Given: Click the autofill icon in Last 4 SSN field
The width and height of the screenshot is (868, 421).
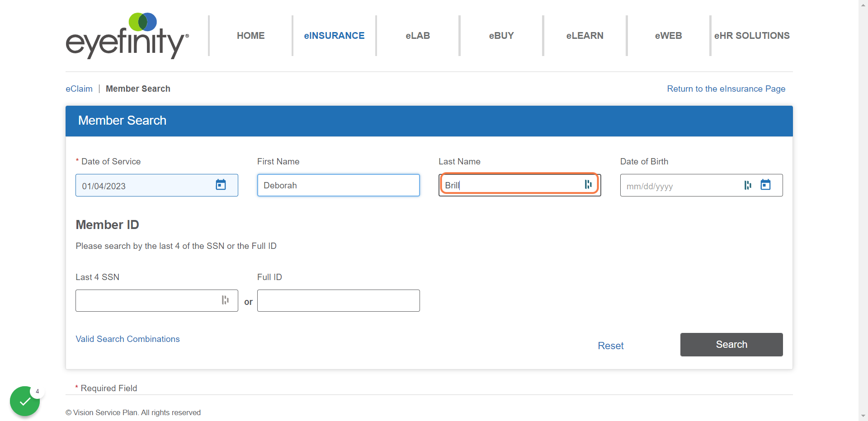Looking at the screenshot, I should 225,300.
